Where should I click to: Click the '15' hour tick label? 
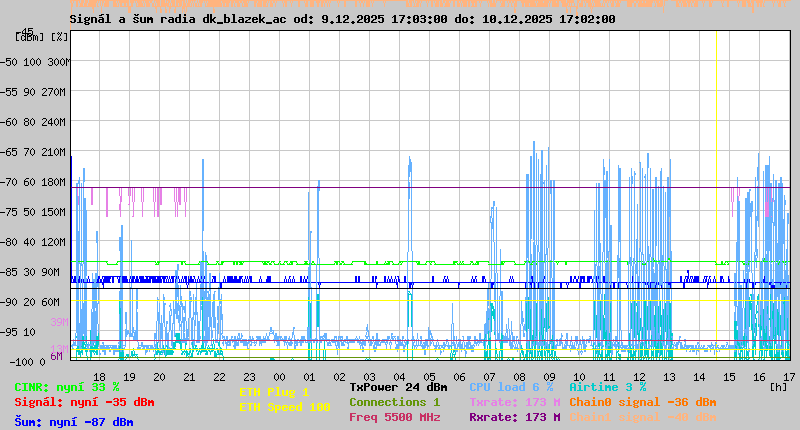(729, 377)
